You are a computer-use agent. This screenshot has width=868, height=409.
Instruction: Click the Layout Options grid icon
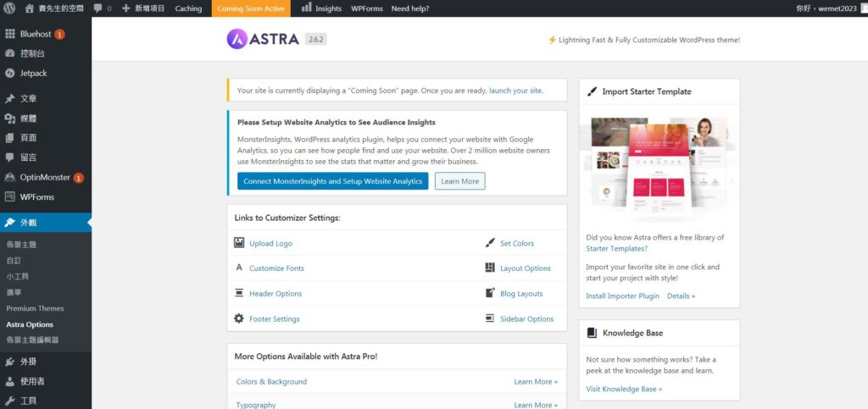(x=490, y=268)
